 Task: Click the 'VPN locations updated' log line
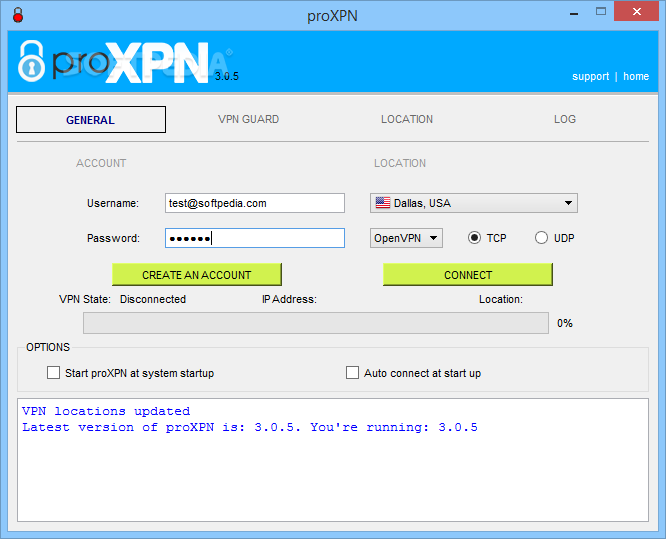click(x=106, y=411)
